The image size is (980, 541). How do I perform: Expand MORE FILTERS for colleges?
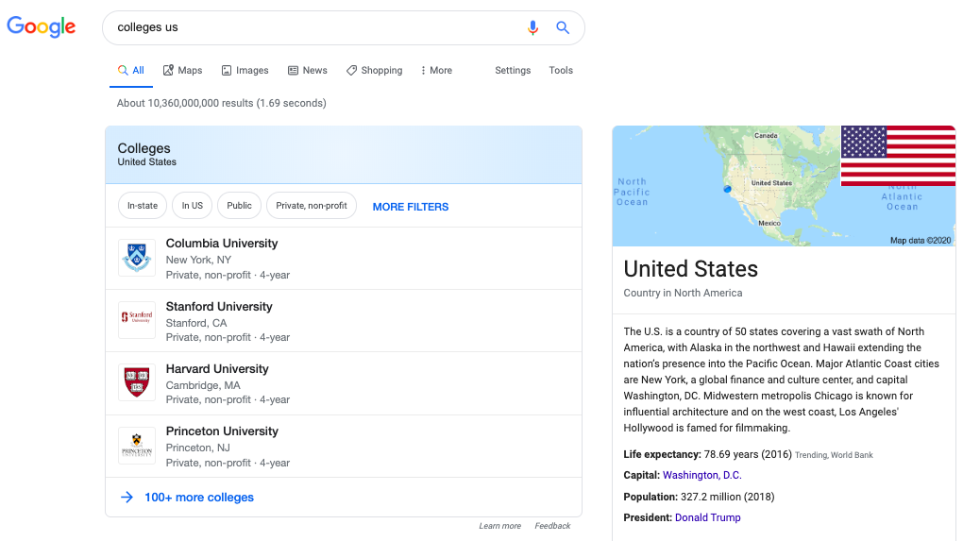tap(411, 207)
